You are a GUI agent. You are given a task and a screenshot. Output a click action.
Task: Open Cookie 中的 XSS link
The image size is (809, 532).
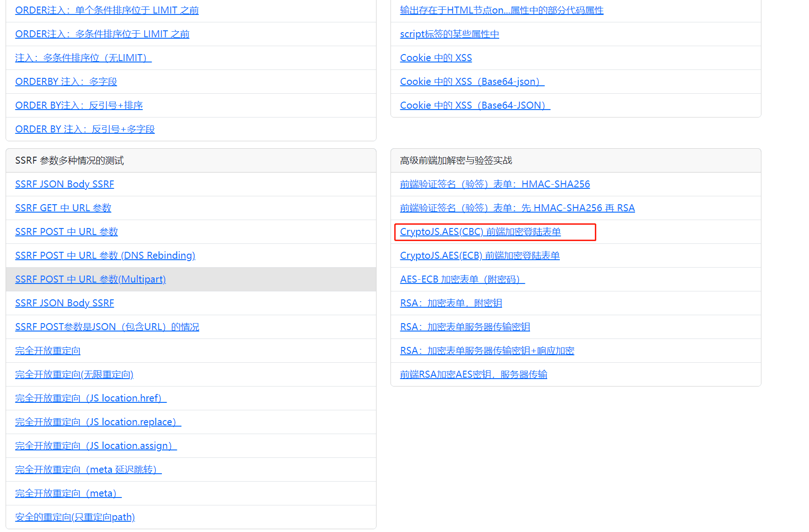[436, 58]
